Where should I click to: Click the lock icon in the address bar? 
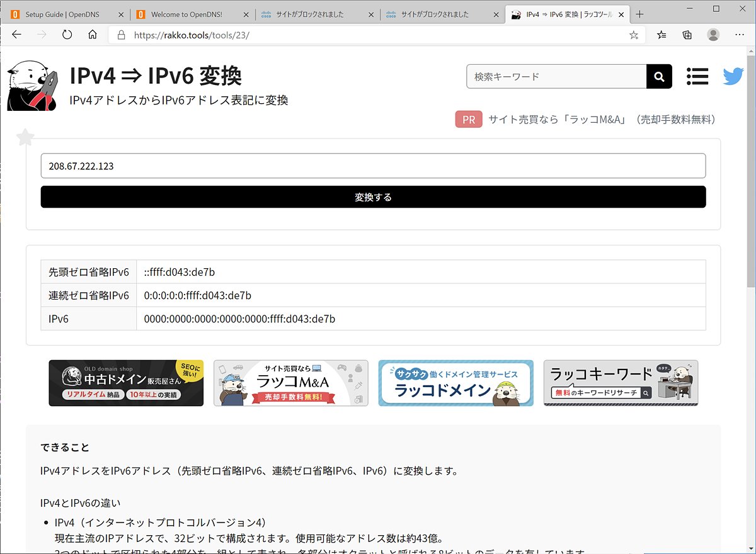click(122, 35)
